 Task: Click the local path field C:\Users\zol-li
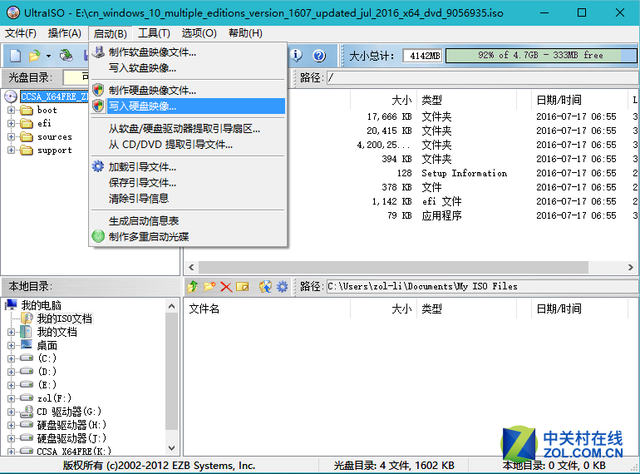coord(482,286)
